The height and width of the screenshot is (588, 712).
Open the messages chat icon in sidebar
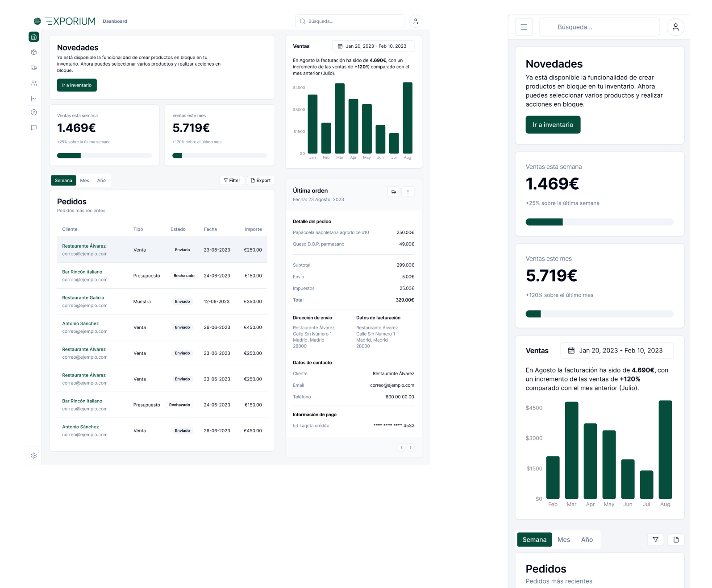coord(34,128)
